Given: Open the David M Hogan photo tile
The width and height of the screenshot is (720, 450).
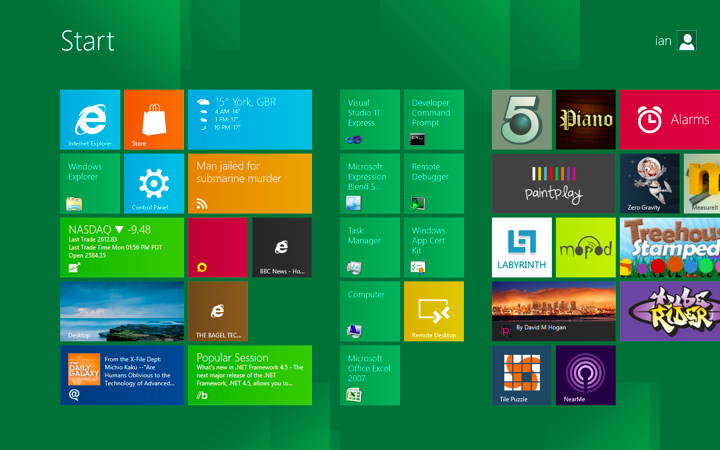Looking at the screenshot, I should (x=553, y=311).
